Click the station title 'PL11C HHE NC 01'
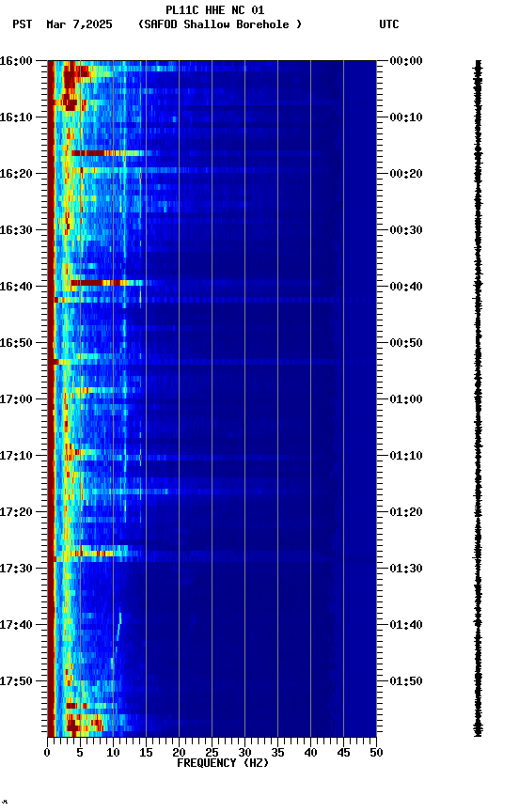The height and width of the screenshot is (812, 519). pyautogui.click(x=215, y=9)
